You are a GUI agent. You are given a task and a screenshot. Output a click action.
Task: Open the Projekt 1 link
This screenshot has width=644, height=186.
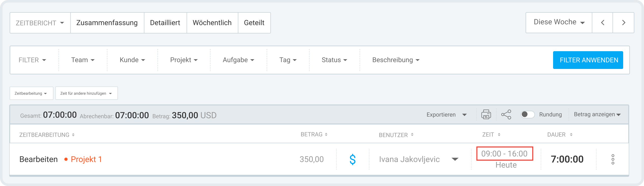point(86,159)
